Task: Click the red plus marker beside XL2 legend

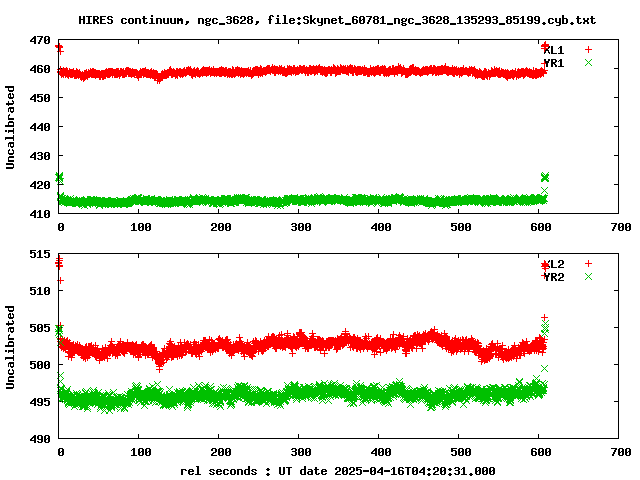Action: 588,264
